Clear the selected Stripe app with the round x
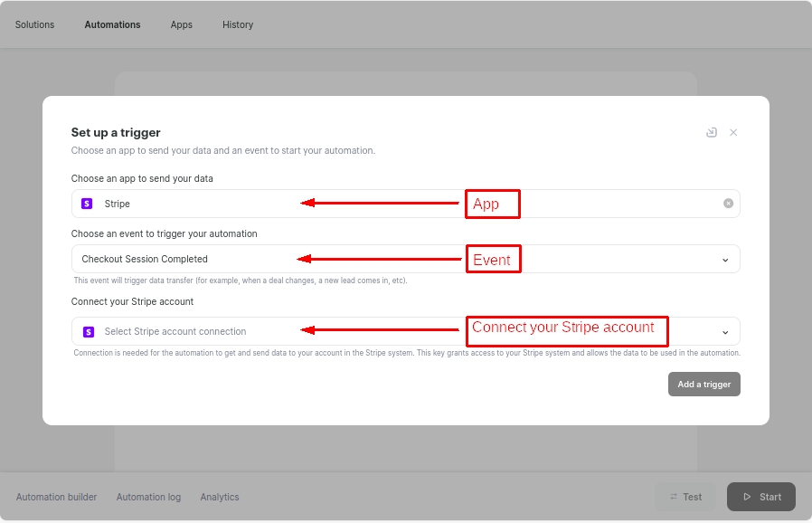 coord(728,204)
